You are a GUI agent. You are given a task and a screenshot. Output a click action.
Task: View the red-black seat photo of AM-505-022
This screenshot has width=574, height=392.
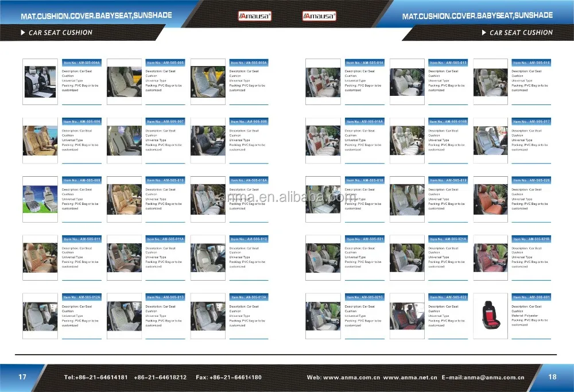(407, 316)
